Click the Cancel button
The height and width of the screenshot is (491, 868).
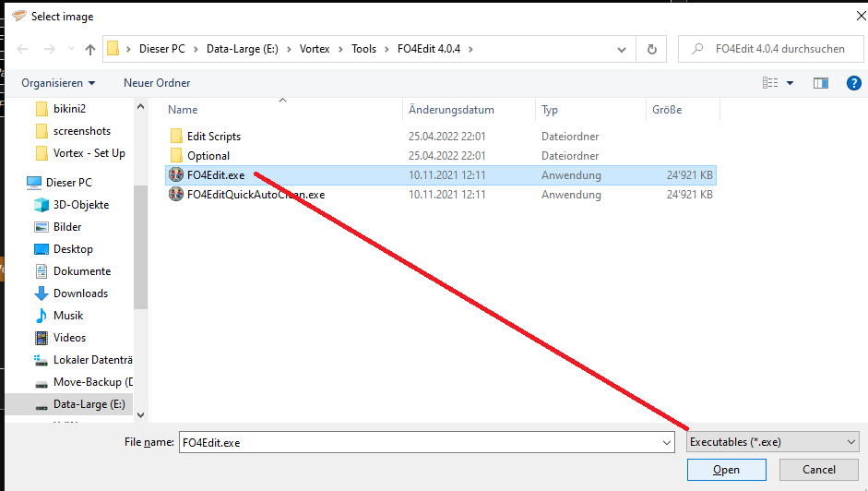[x=819, y=470]
